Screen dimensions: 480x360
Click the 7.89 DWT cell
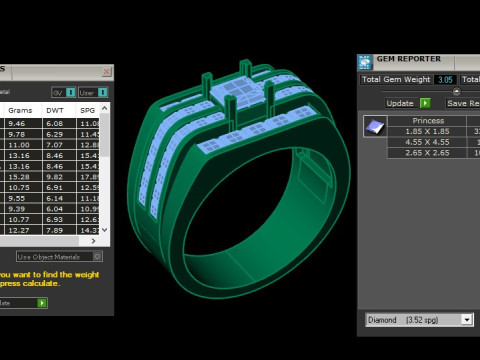point(59,230)
